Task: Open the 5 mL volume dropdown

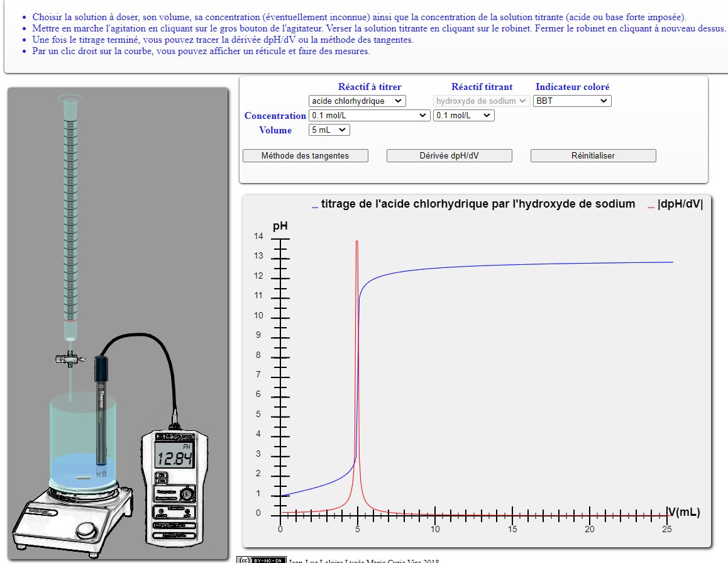Action: pos(329,130)
